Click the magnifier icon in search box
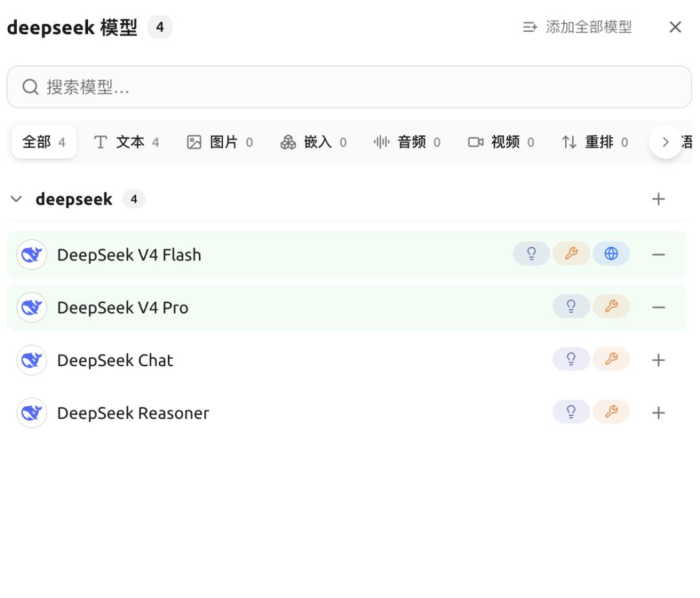This screenshot has height=598, width=700. click(30, 87)
